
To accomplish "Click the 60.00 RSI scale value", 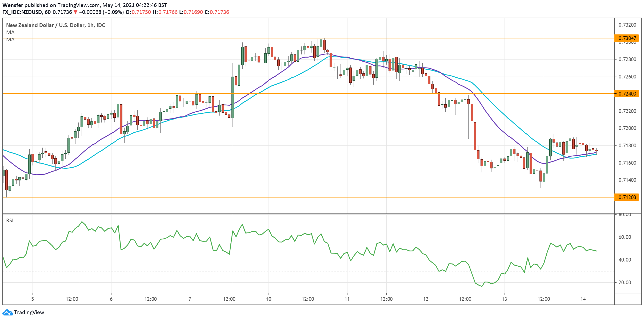I will click(625, 237).
